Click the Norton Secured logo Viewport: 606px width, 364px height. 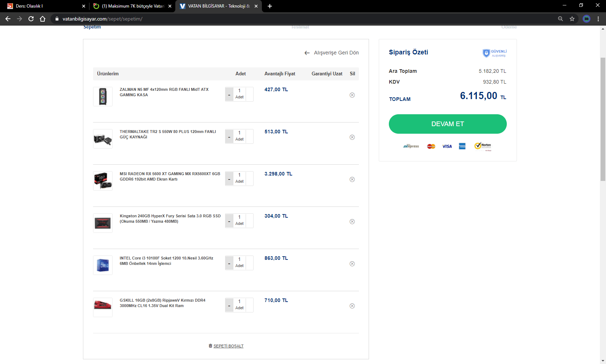[483, 146]
